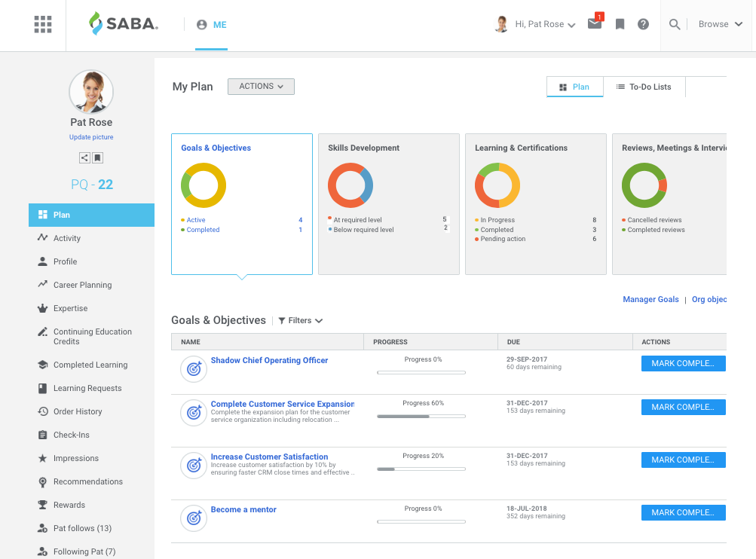Screen dimensions: 756x559
Task: Open Order History in sidebar
Action: [78, 411]
